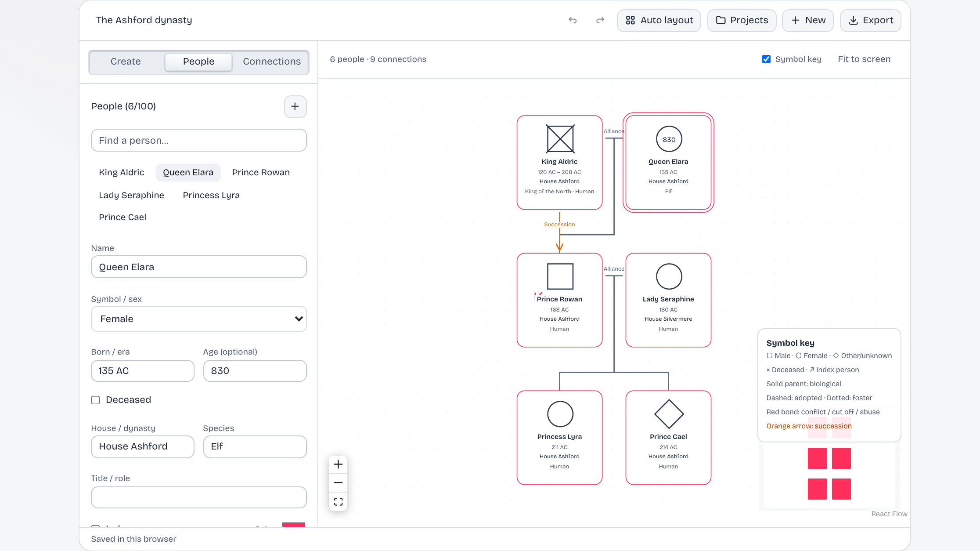Screen dimensions: 980x551
Task: Click Fit to screen
Action: 864,59
